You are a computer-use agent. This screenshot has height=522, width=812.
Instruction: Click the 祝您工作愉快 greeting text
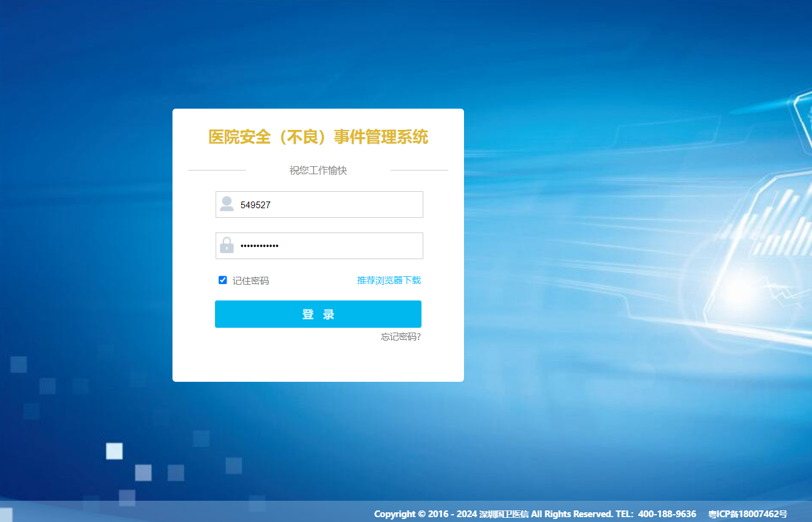318,171
